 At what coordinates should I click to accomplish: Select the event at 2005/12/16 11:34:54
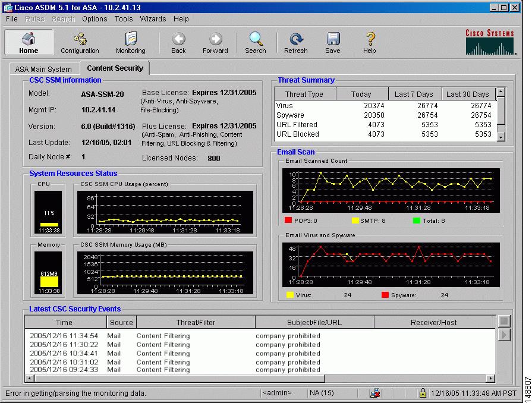click(x=260, y=336)
